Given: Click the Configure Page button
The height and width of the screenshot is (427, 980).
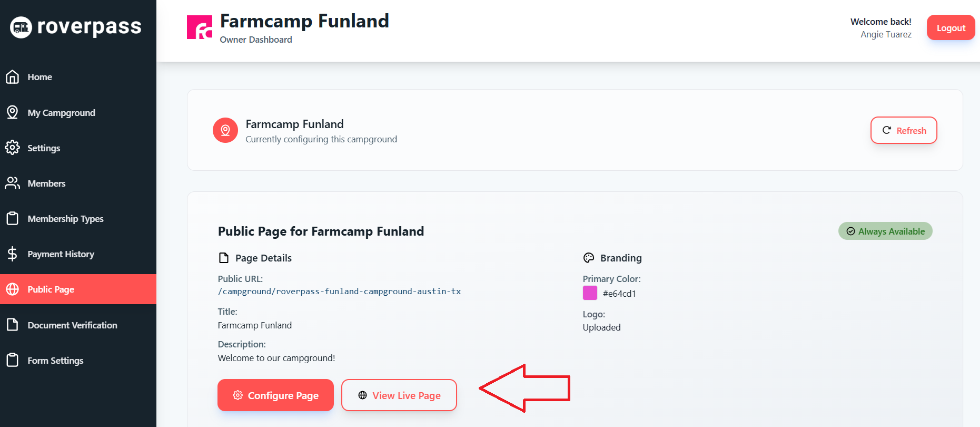Looking at the screenshot, I should 275,395.
